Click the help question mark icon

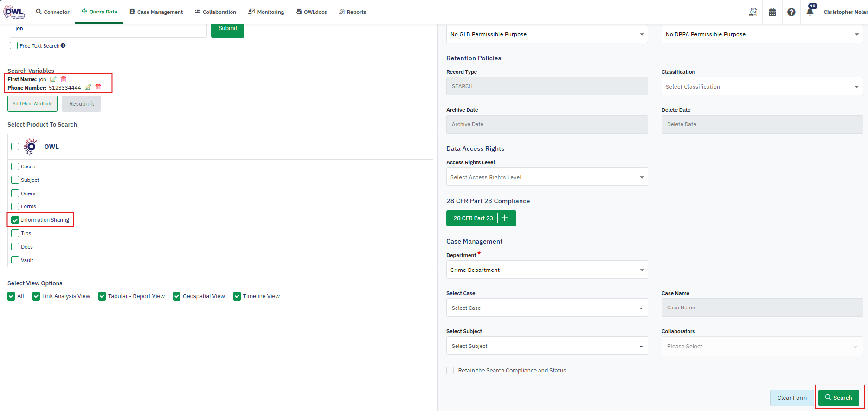pyautogui.click(x=791, y=13)
